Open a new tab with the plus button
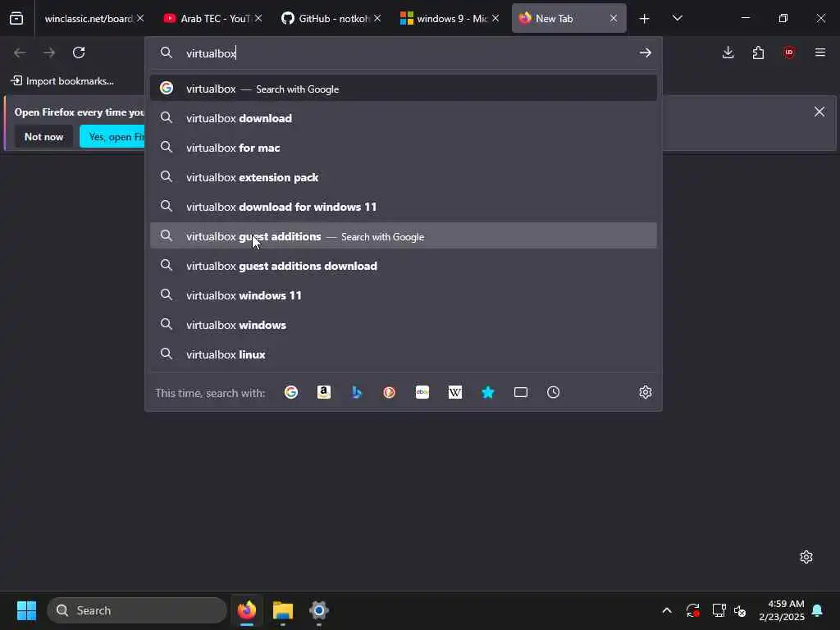This screenshot has width=840, height=630. (644, 18)
